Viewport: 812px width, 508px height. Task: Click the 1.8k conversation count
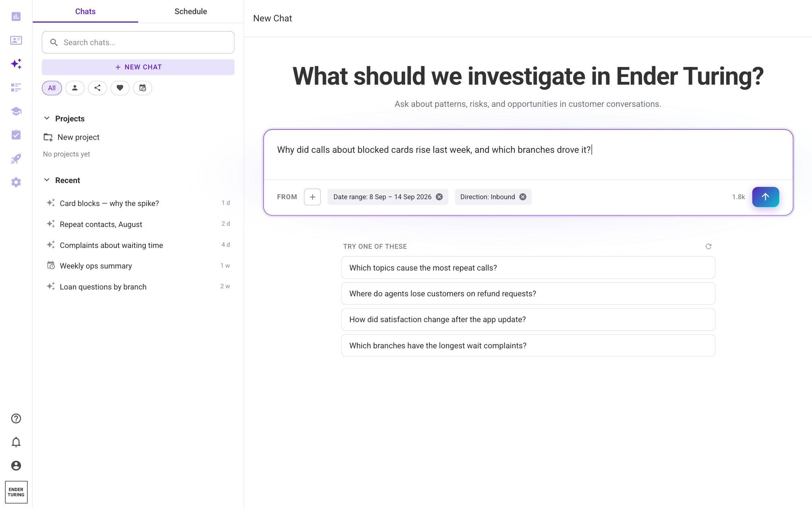pyautogui.click(x=738, y=197)
